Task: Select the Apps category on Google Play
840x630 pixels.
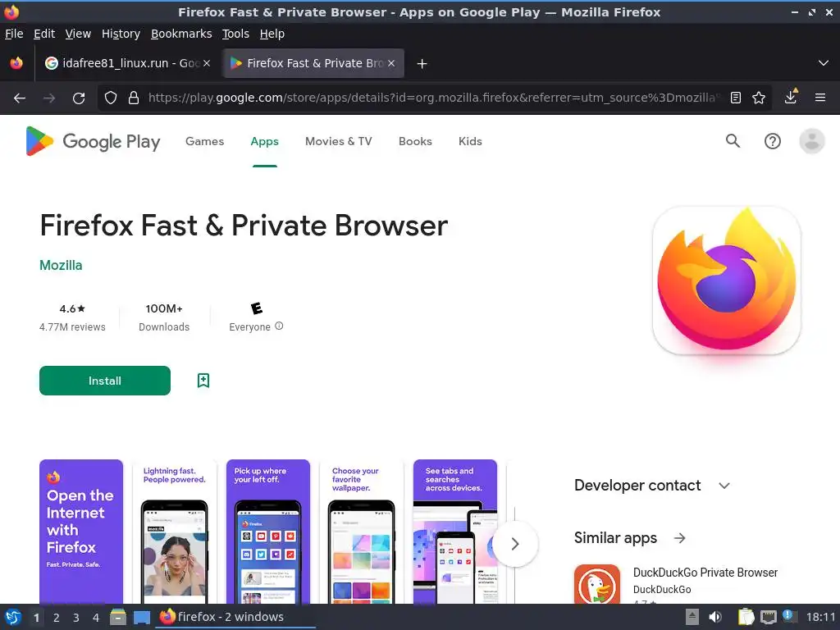Action: click(265, 141)
